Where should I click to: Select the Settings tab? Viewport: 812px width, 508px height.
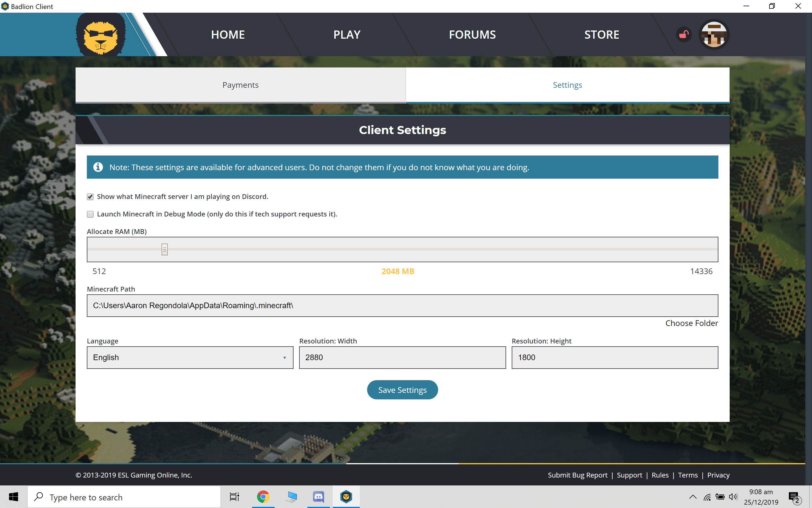click(567, 85)
